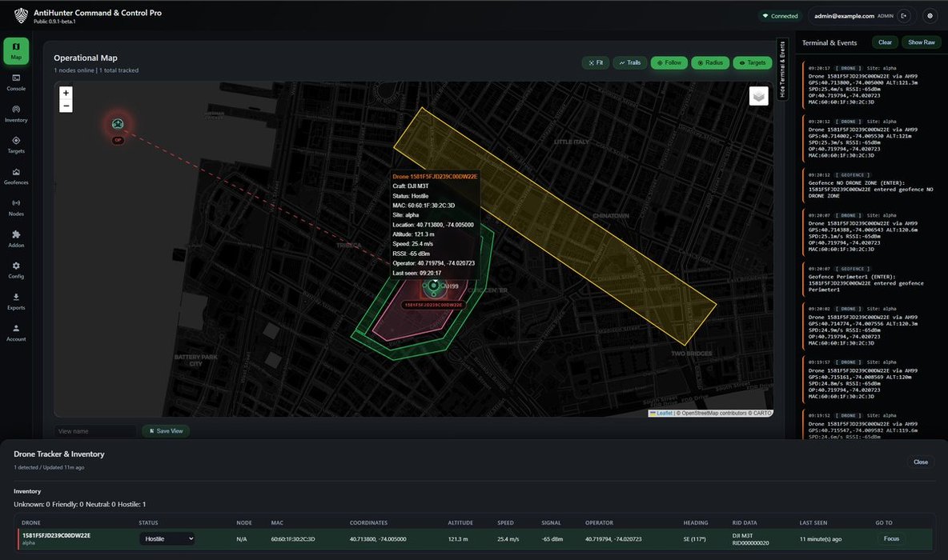Open the Nodes sidebar icon
This screenshot has height=560, width=948.
tap(16, 206)
